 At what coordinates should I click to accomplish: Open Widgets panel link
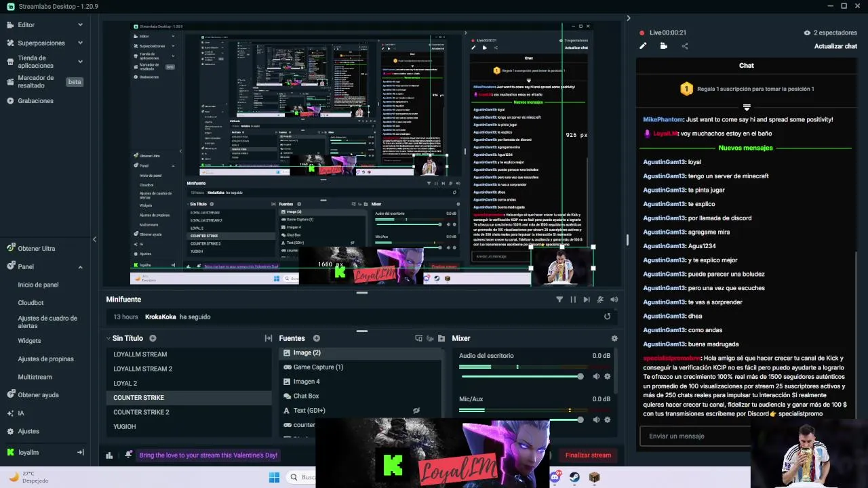[x=29, y=341]
